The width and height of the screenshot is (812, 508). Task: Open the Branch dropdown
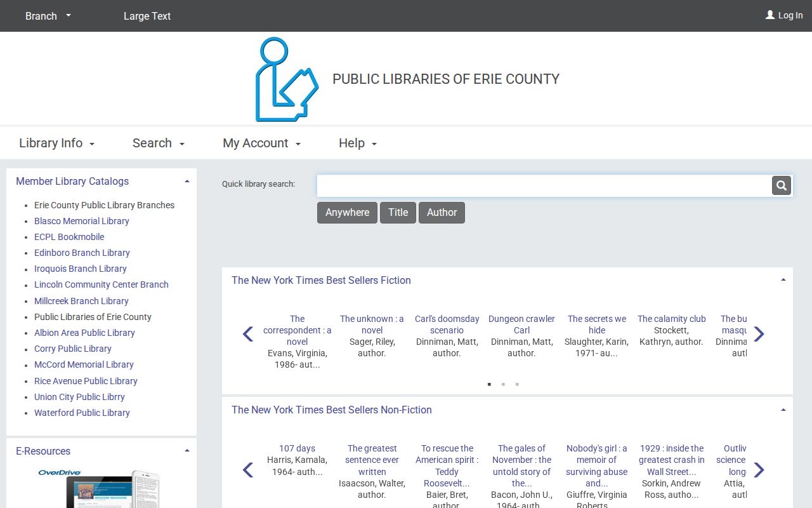pos(48,16)
